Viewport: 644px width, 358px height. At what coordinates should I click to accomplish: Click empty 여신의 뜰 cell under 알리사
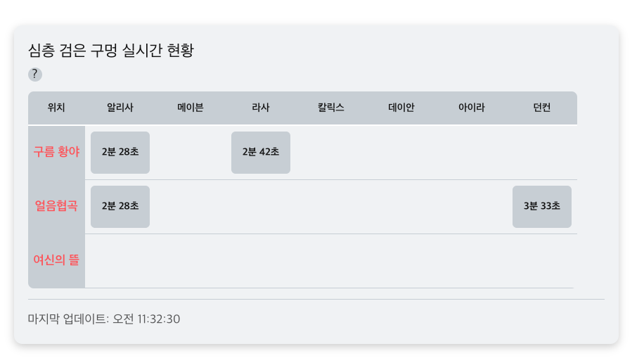[x=120, y=261]
